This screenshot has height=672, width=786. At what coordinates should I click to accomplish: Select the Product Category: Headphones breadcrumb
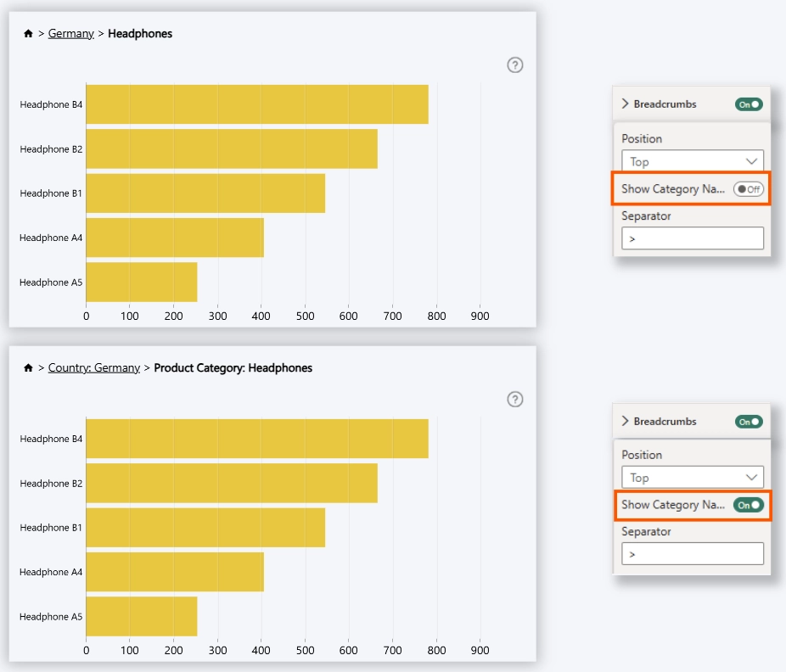(x=233, y=368)
